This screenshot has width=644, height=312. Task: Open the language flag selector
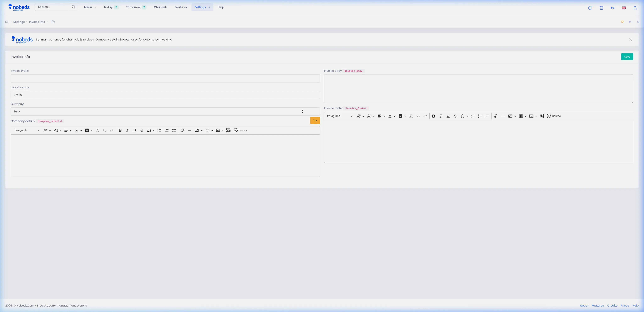coord(624,8)
